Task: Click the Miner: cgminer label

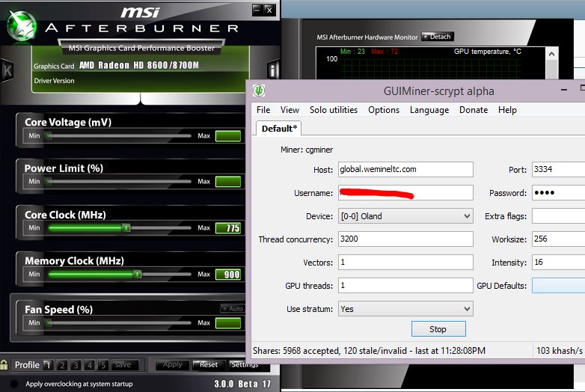Action: pos(307,150)
